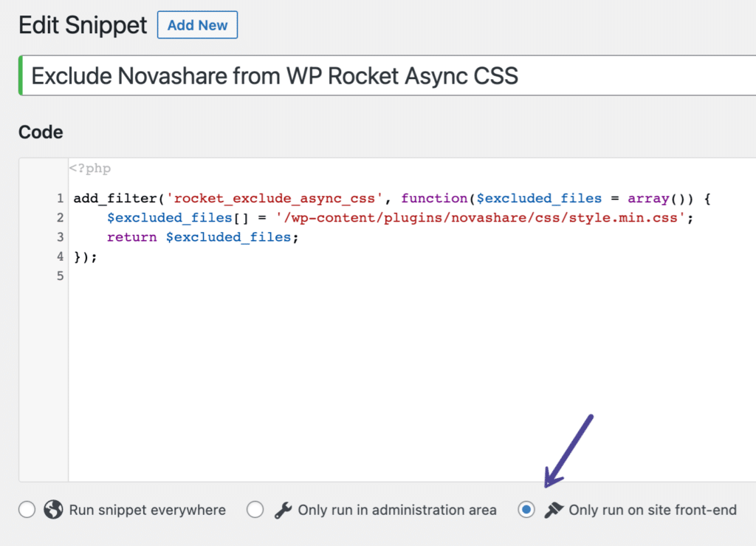Select the 'Only run in administration area' radio
The width and height of the screenshot is (756, 546).
click(255, 509)
